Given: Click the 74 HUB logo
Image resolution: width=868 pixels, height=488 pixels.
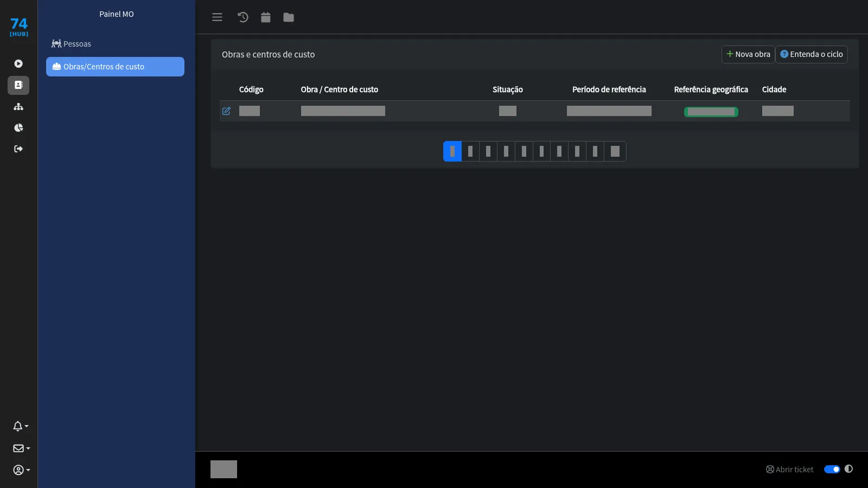Looking at the screenshot, I should pos(19,27).
